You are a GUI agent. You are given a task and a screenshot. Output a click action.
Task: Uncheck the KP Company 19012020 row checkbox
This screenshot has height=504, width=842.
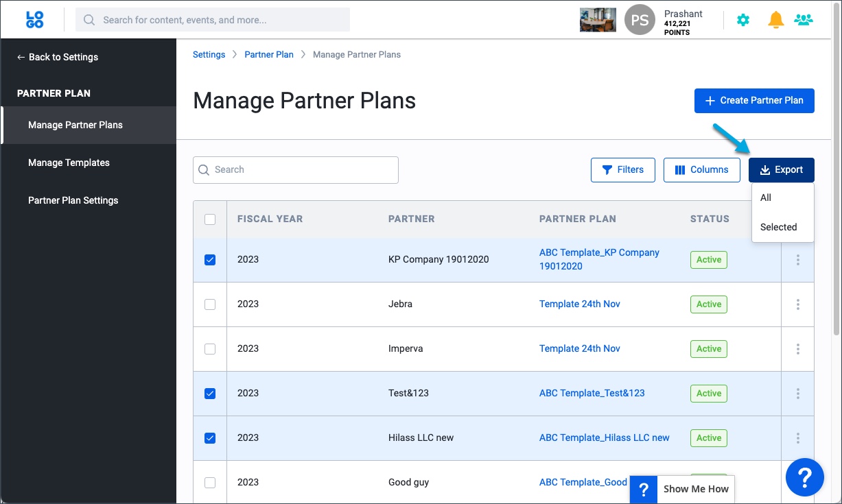pos(210,260)
